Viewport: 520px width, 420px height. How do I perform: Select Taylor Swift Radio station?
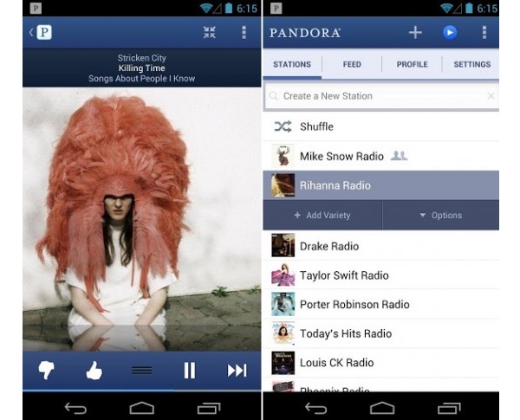tap(381, 275)
